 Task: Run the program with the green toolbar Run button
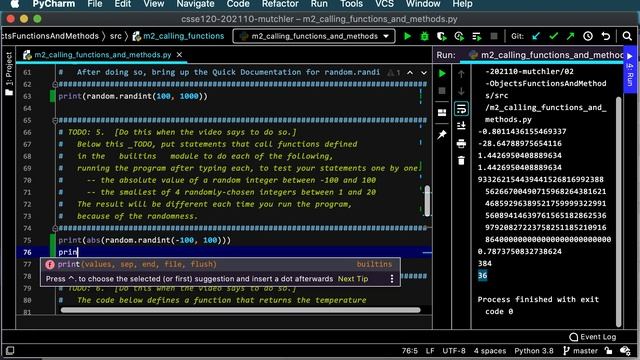[x=407, y=36]
